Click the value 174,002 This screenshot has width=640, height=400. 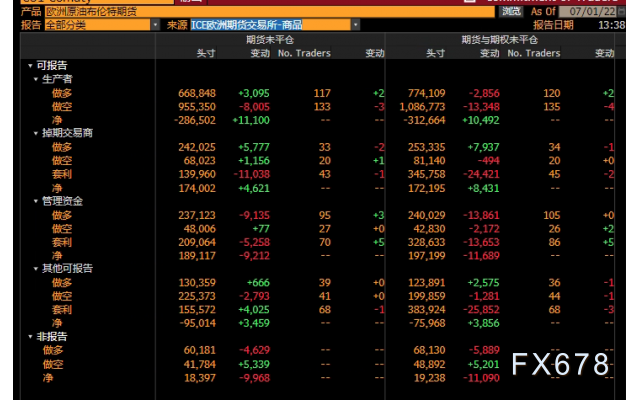tap(197, 188)
